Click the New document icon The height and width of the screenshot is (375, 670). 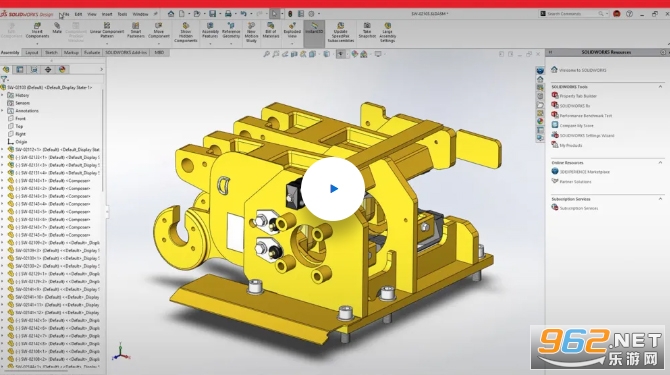(x=182, y=14)
